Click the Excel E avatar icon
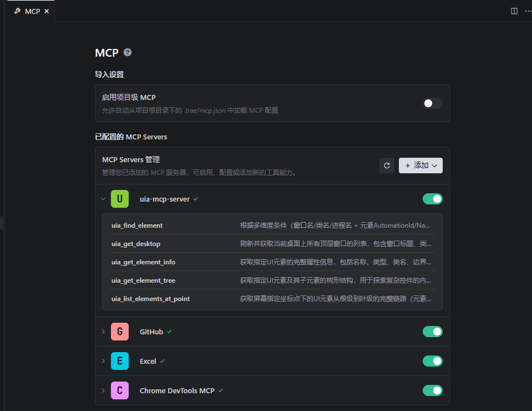This screenshot has width=532, height=411. coord(120,361)
